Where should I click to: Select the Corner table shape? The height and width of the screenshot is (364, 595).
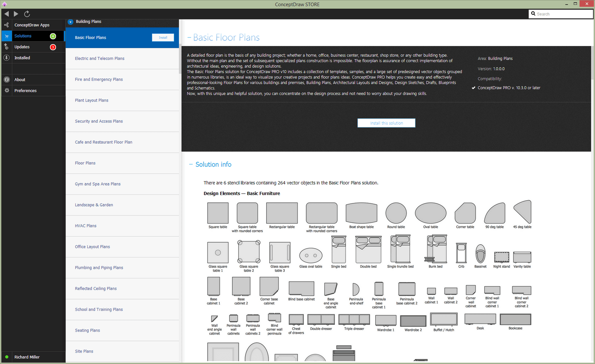point(465,213)
